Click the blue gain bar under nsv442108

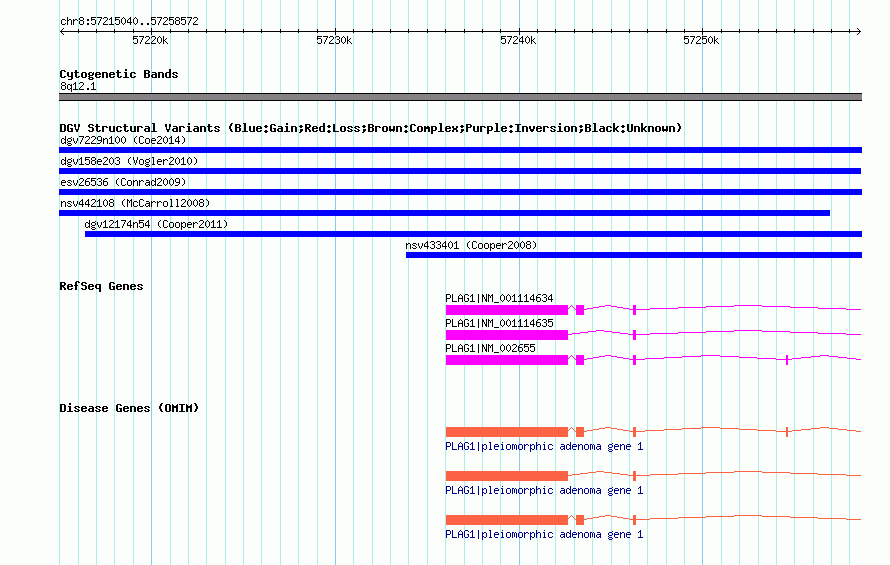(x=444, y=213)
